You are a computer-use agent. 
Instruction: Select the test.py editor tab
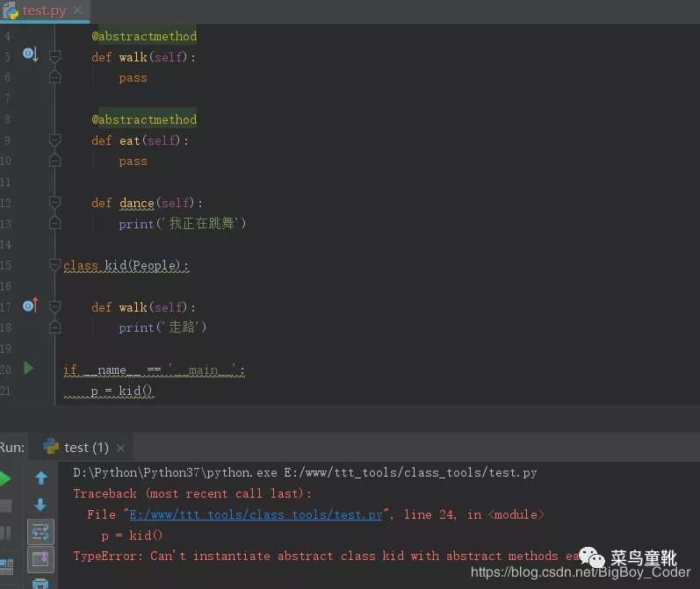[x=42, y=11]
